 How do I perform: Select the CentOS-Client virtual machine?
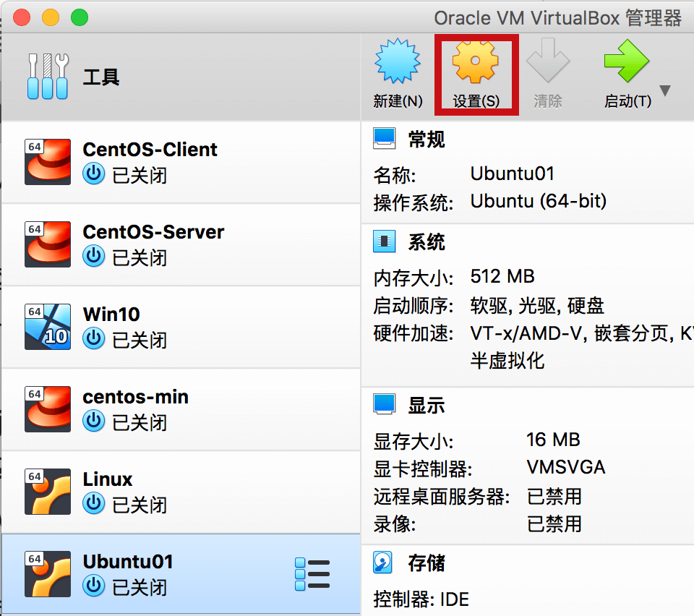coord(181,162)
